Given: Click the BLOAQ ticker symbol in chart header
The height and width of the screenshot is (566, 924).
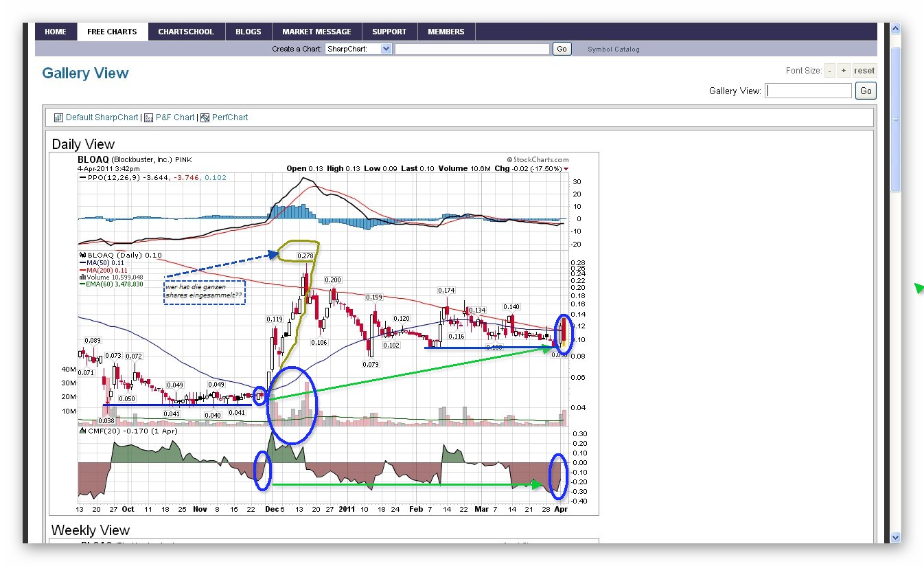Looking at the screenshot, I should (x=92, y=159).
